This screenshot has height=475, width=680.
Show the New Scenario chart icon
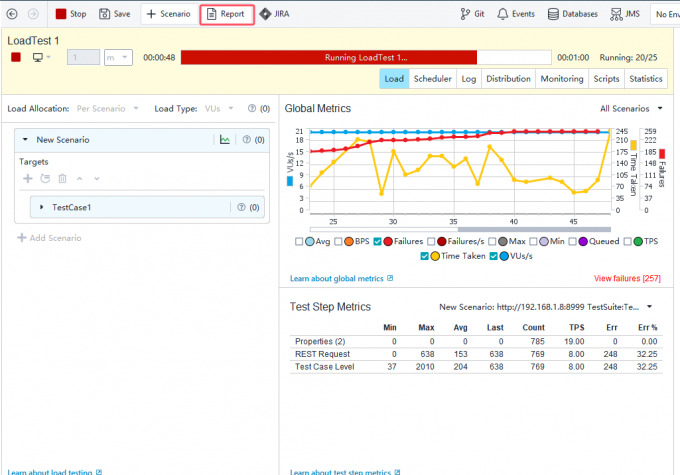coord(225,140)
